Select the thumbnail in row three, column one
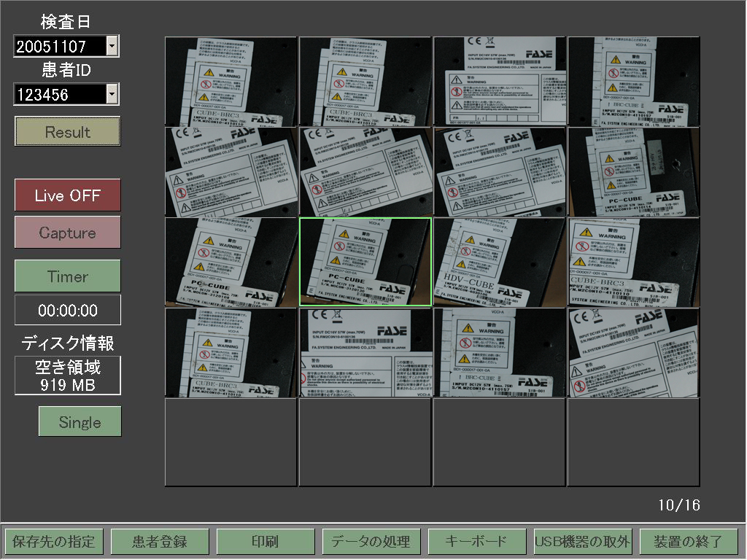Screen dimensions: 747x560 (231, 262)
